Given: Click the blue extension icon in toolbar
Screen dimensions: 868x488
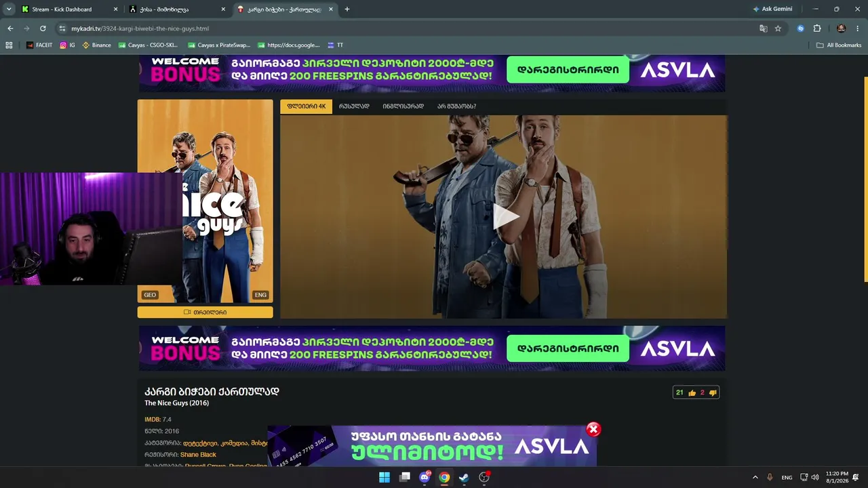Looking at the screenshot, I should tap(801, 28).
